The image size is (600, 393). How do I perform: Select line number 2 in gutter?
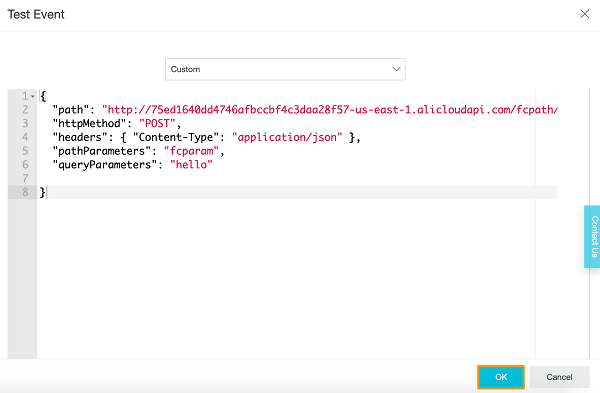pyautogui.click(x=25, y=110)
